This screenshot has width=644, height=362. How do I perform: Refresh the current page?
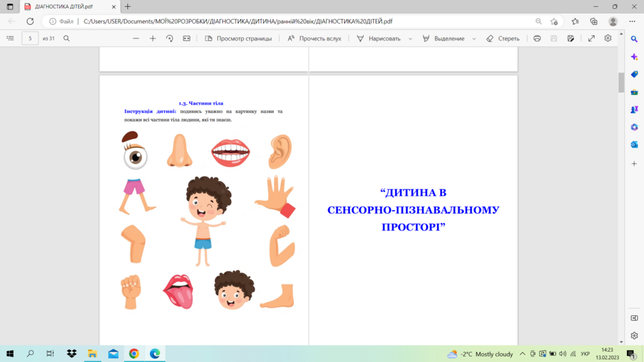(30, 21)
